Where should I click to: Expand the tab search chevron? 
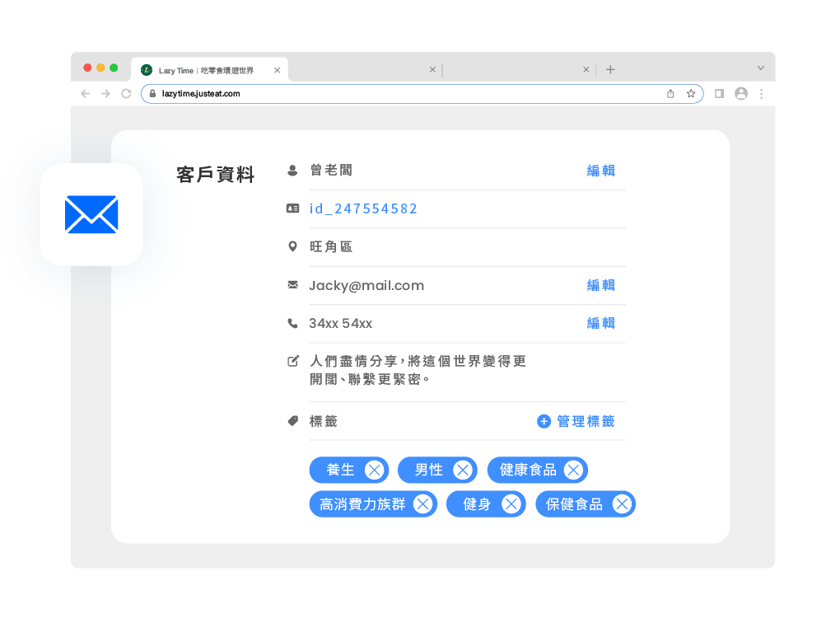761,68
